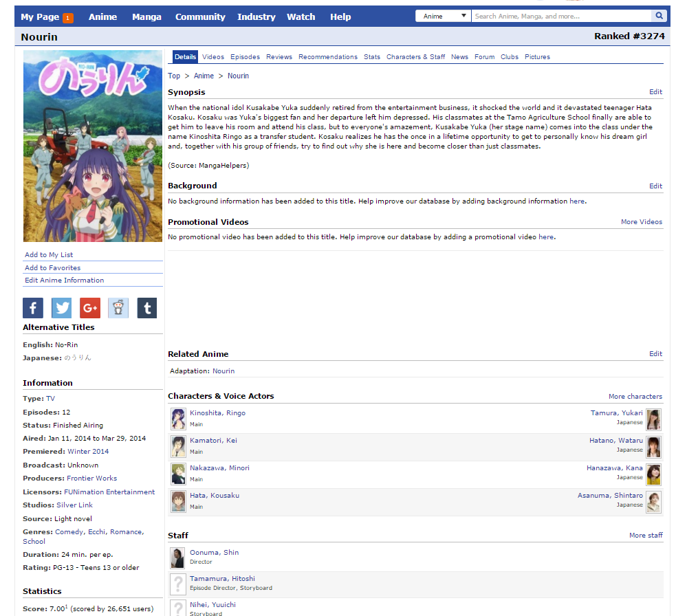Open the Community menu

coord(200,16)
